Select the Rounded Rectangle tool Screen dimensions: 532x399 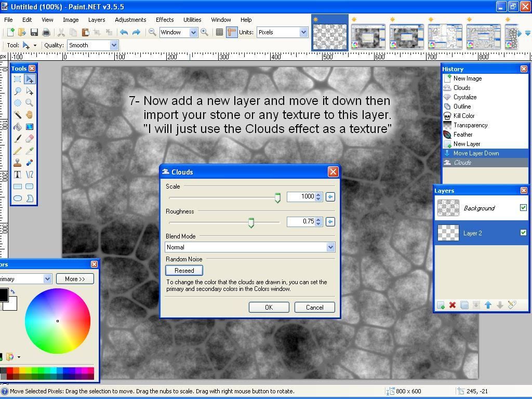click(30, 187)
